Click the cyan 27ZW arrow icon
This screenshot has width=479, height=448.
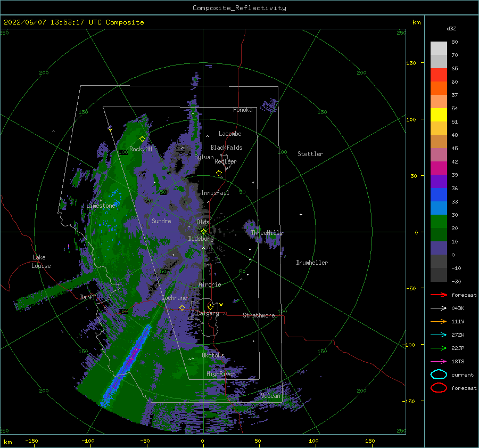click(439, 335)
